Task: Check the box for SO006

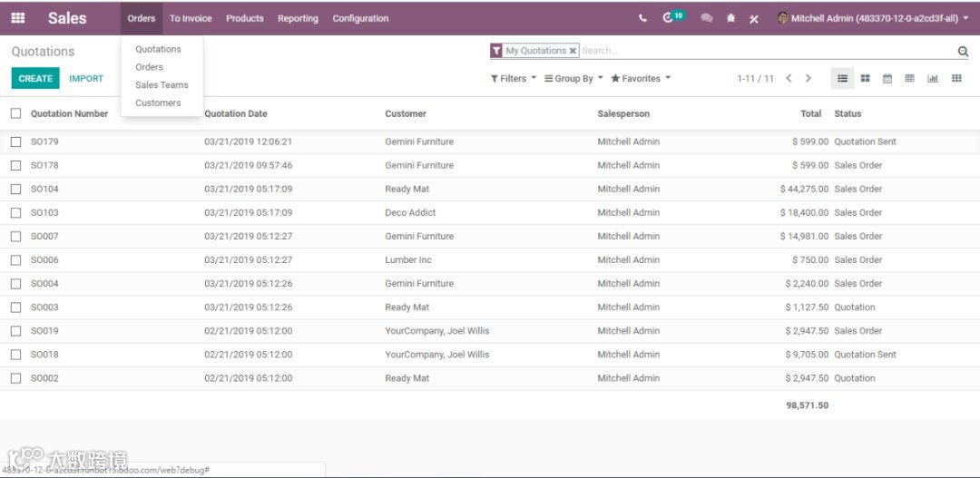Action: [x=16, y=260]
